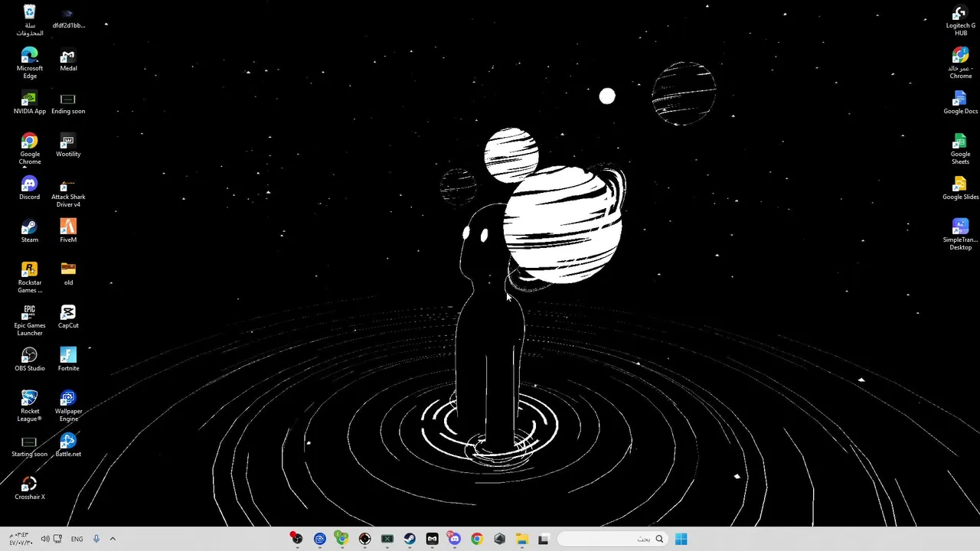Viewport: 980px width, 551px height.
Task: Open Discord desktop shortcut
Action: 29,188
